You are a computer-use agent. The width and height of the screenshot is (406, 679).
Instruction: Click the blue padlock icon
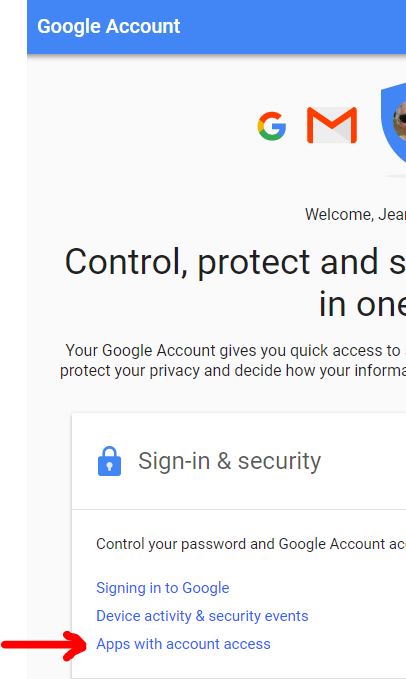[x=110, y=461]
